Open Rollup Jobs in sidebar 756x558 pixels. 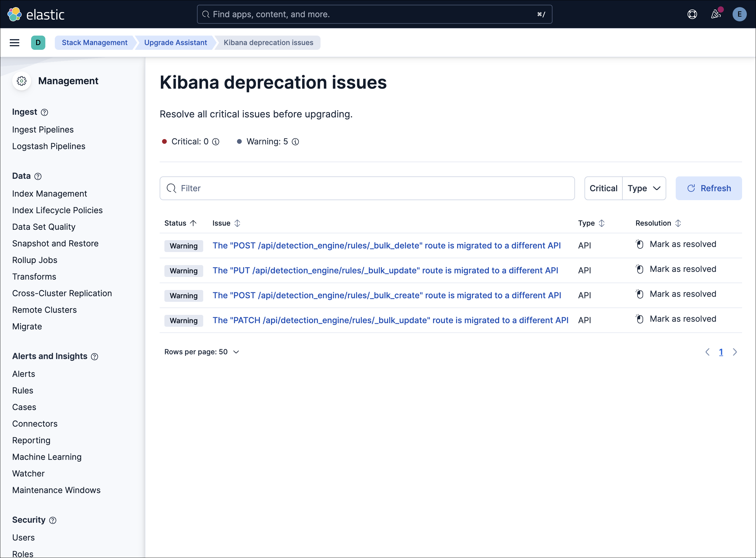(35, 260)
